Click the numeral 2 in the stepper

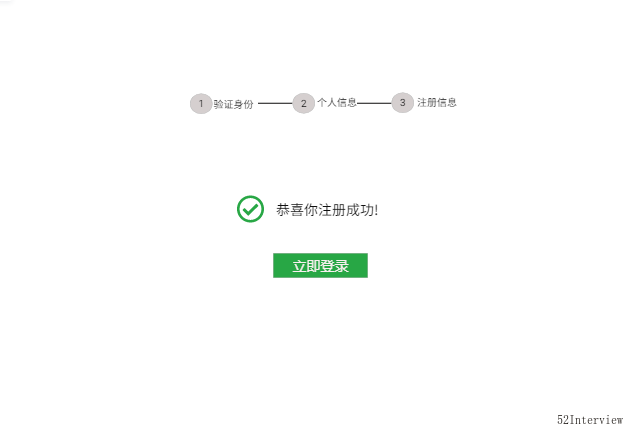(x=303, y=104)
